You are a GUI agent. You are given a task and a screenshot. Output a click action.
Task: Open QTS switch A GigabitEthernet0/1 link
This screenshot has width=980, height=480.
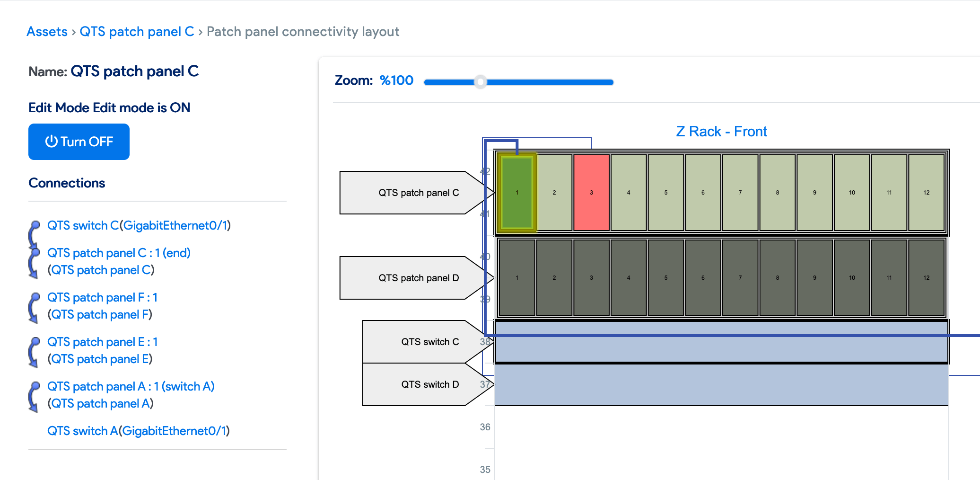[x=138, y=431]
